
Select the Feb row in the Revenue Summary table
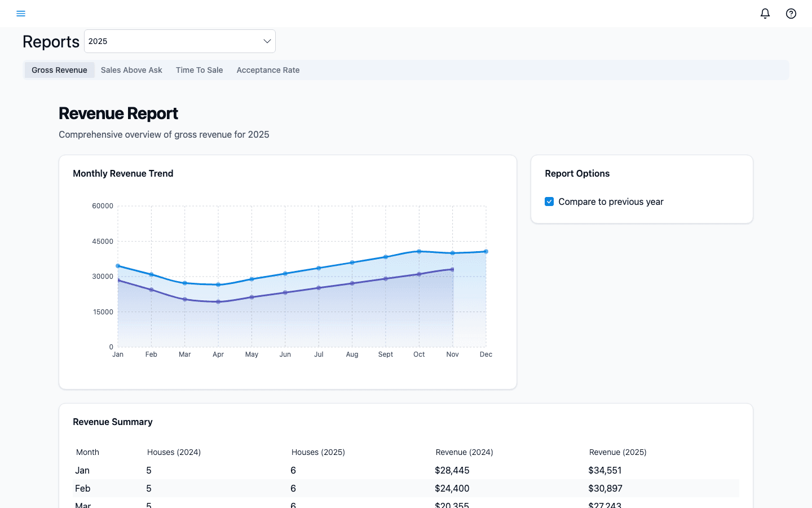coord(226,488)
